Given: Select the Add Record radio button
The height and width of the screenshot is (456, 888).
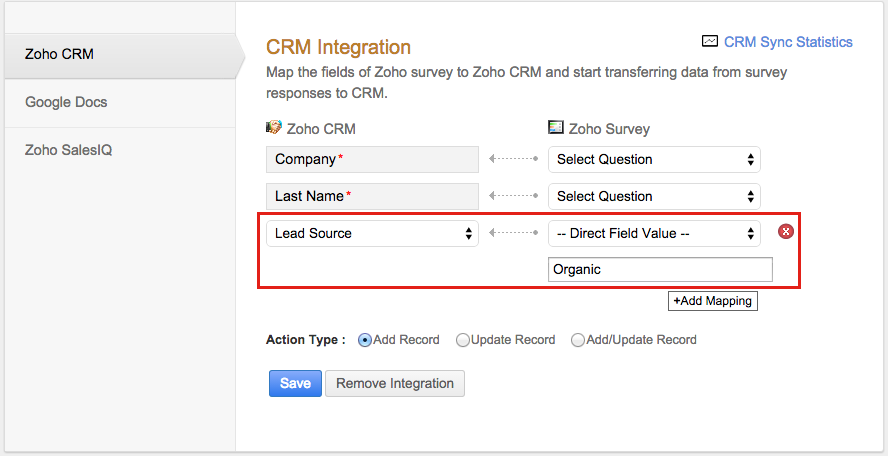Looking at the screenshot, I should (x=365, y=340).
